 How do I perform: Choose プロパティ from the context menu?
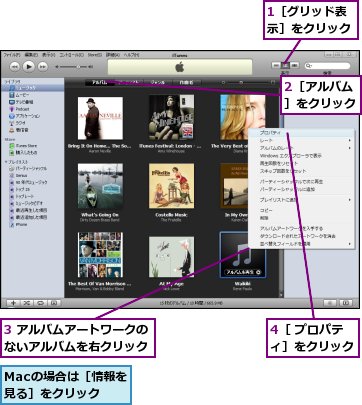(302, 133)
